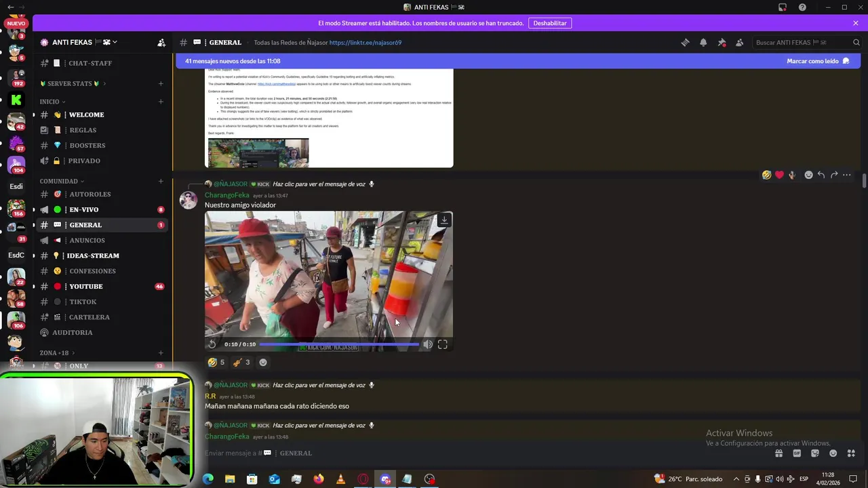The image size is (868, 488).
Task: Dismiss the streamer mode banner
Action: click(x=856, y=23)
